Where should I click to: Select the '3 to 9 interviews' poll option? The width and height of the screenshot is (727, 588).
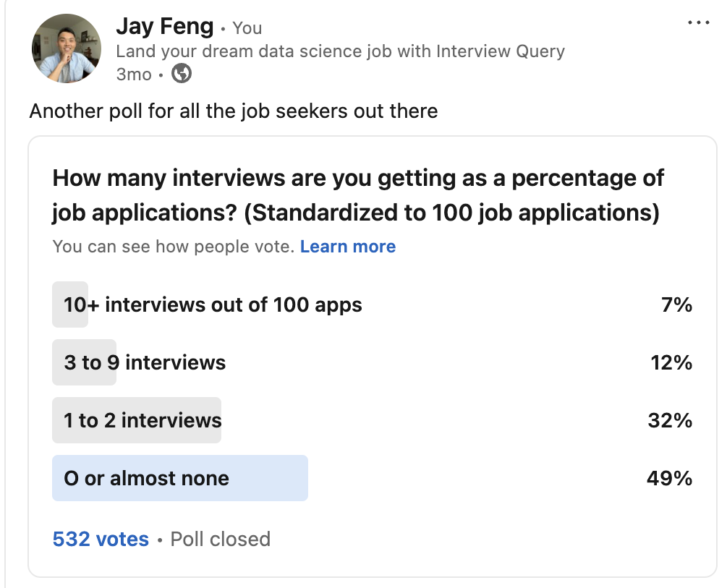145,362
